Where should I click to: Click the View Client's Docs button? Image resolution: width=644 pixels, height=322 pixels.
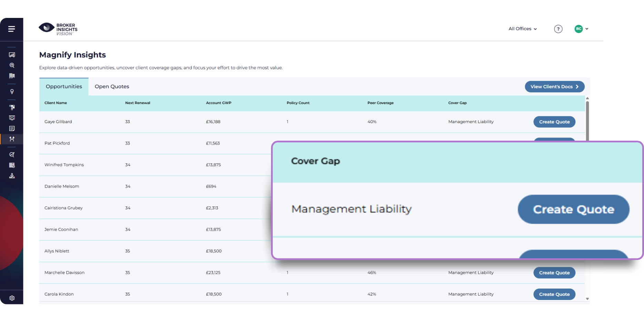click(554, 87)
